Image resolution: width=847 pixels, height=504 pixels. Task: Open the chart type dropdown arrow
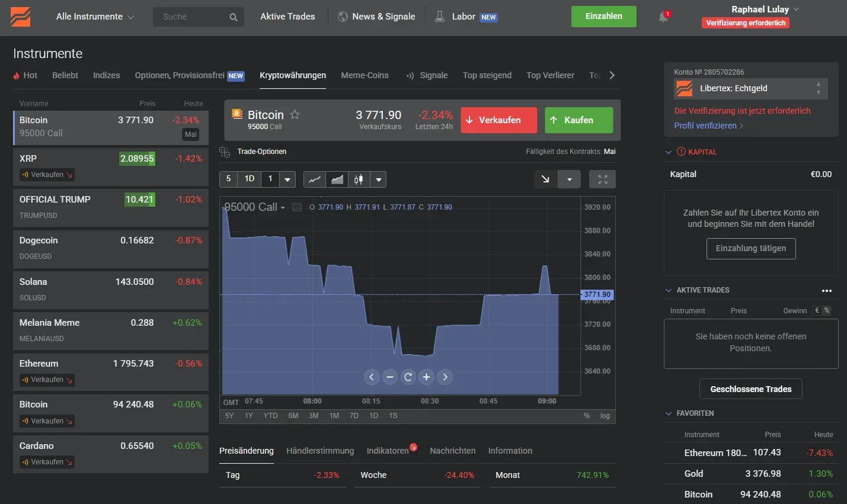click(378, 179)
